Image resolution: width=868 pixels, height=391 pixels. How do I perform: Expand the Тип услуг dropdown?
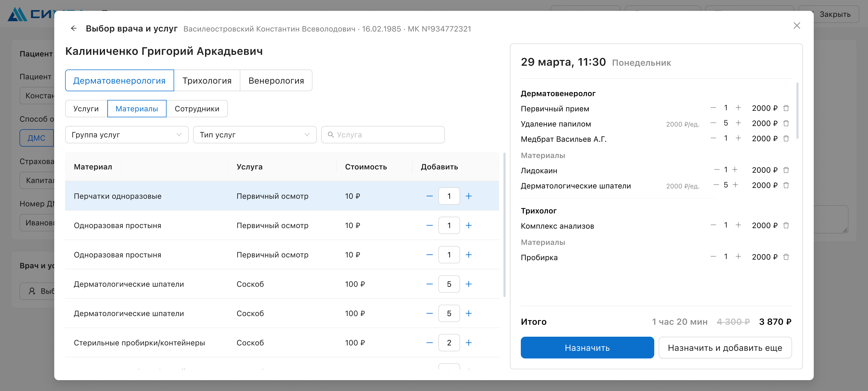(255, 135)
